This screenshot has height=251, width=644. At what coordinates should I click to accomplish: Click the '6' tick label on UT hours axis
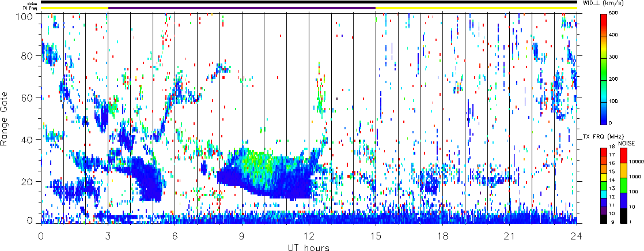point(175,236)
